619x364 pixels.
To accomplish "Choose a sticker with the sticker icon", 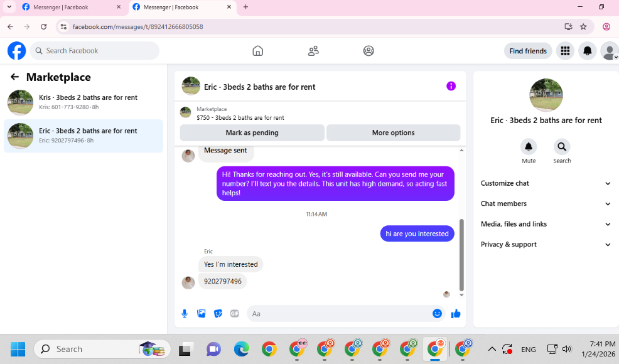I will point(218,314).
